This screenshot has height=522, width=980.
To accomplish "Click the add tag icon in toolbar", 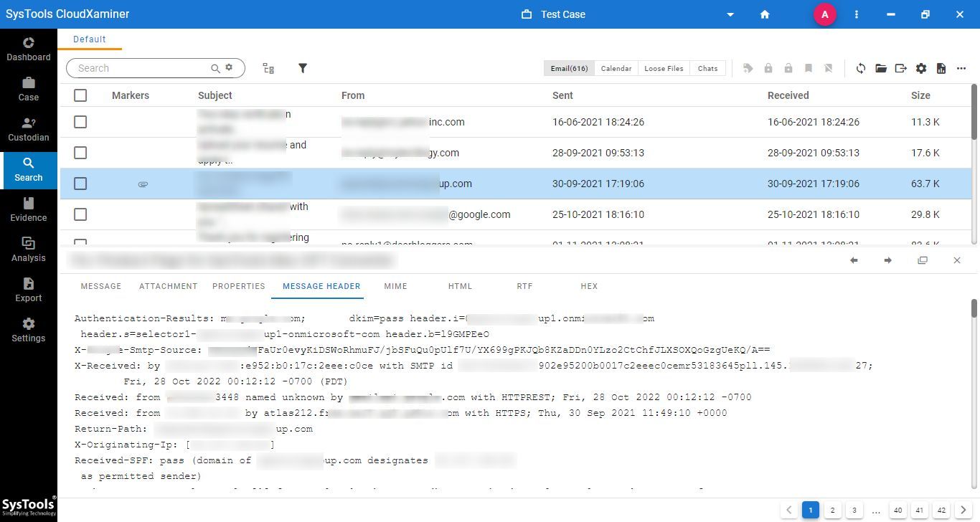I will pos(748,68).
